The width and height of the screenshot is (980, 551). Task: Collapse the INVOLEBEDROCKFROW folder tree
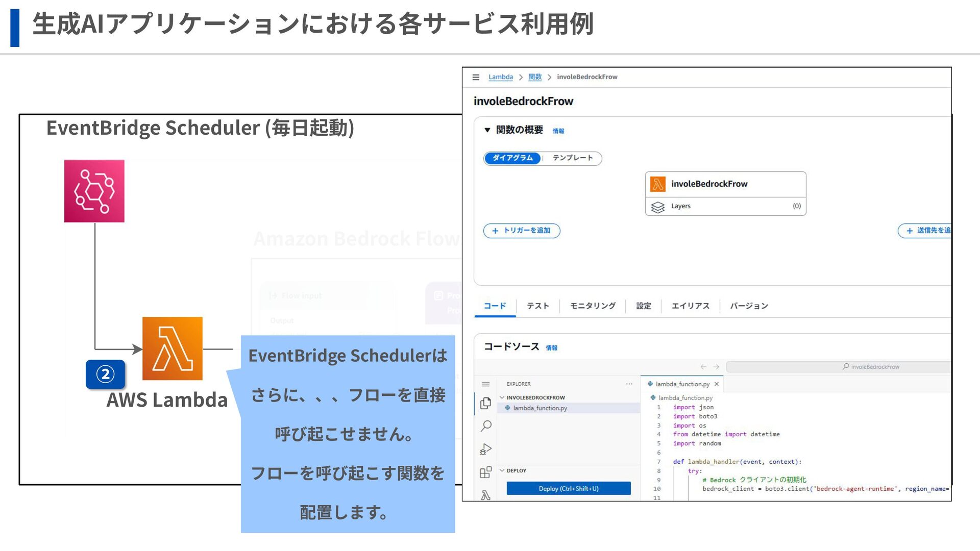[x=502, y=397]
